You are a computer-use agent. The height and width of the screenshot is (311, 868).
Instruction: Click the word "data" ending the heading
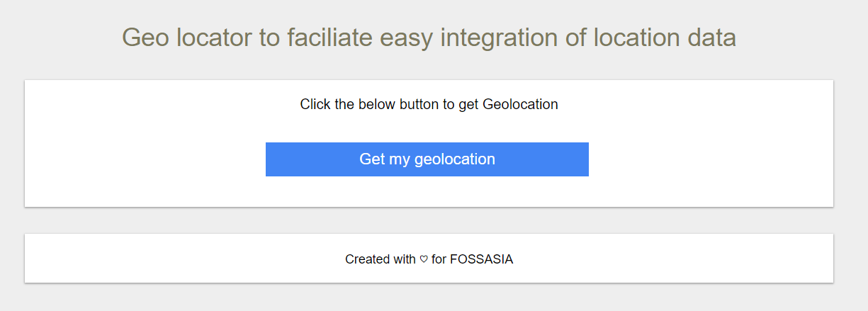point(711,38)
